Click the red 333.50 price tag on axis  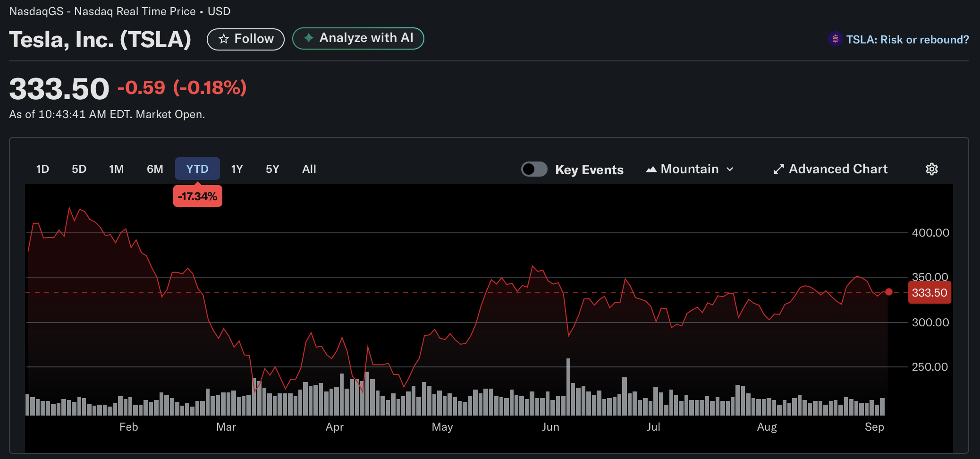point(929,293)
